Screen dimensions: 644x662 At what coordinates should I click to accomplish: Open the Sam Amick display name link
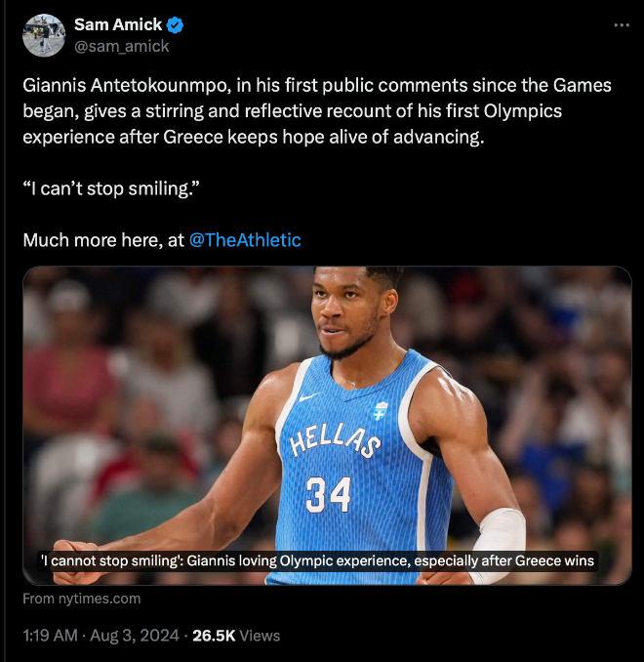pos(118,25)
